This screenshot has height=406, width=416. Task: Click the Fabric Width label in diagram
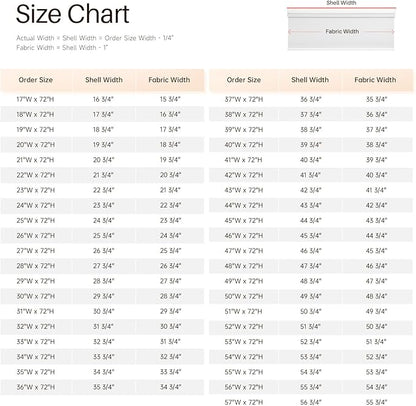[342, 31]
